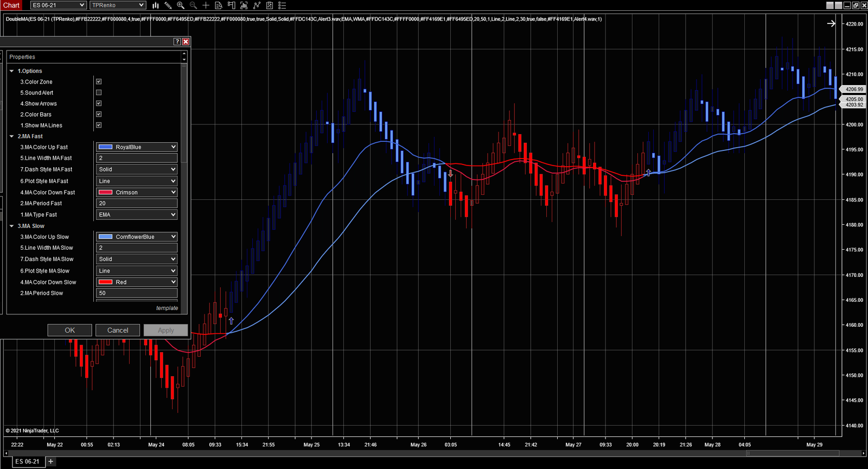Select the drawing tools pencil icon
This screenshot has height=469, width=868.
(x=168, y=5)
